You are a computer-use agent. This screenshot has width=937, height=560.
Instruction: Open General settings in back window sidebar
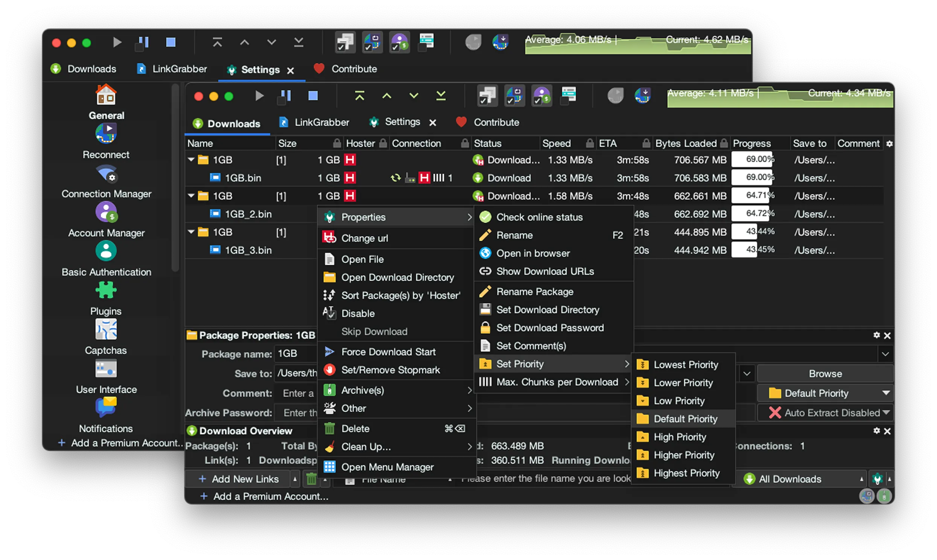point(106,102)
